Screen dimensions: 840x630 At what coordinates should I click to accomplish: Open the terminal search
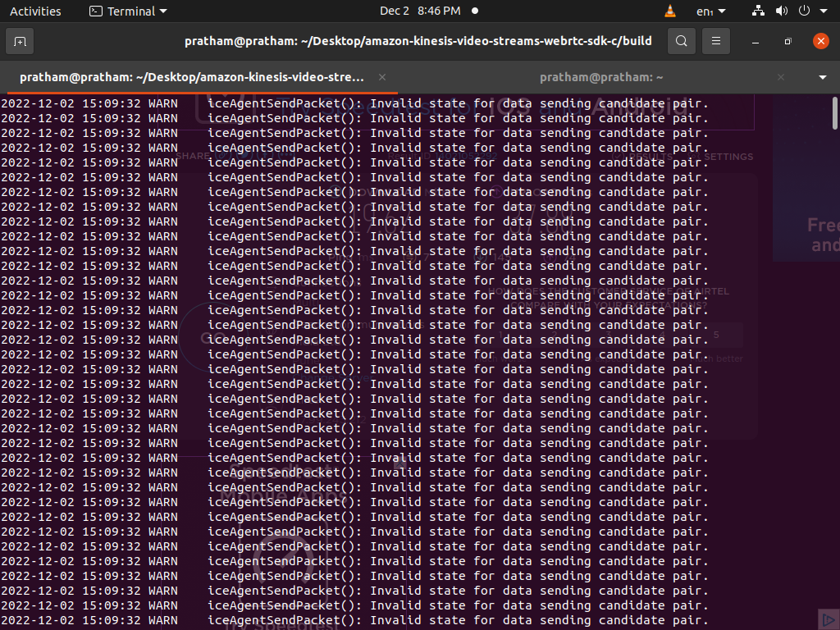tap(681, 41)
